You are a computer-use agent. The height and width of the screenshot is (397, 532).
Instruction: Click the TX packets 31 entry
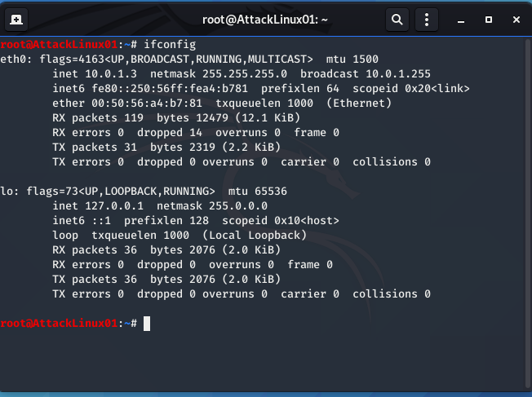(x=95, y=147)
